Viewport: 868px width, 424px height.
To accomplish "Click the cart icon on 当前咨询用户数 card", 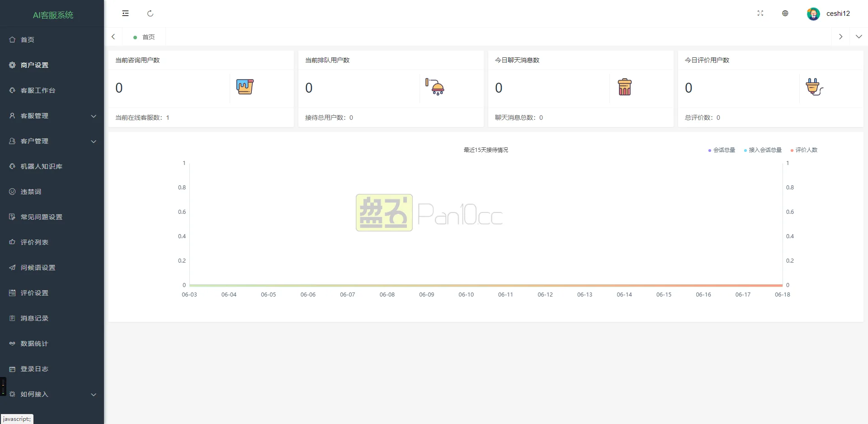I will point(245,87).
